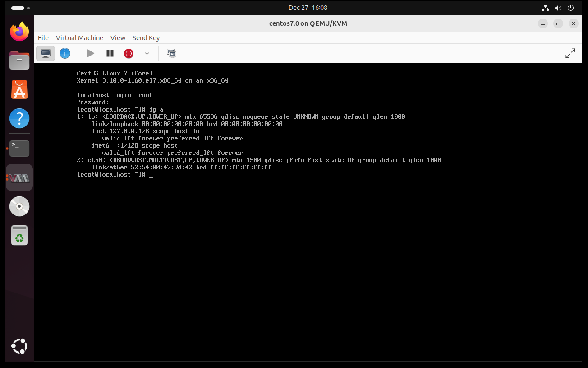The image size is (588, 368).
Task: Open the View menu
Action: (x=118, y=38)
